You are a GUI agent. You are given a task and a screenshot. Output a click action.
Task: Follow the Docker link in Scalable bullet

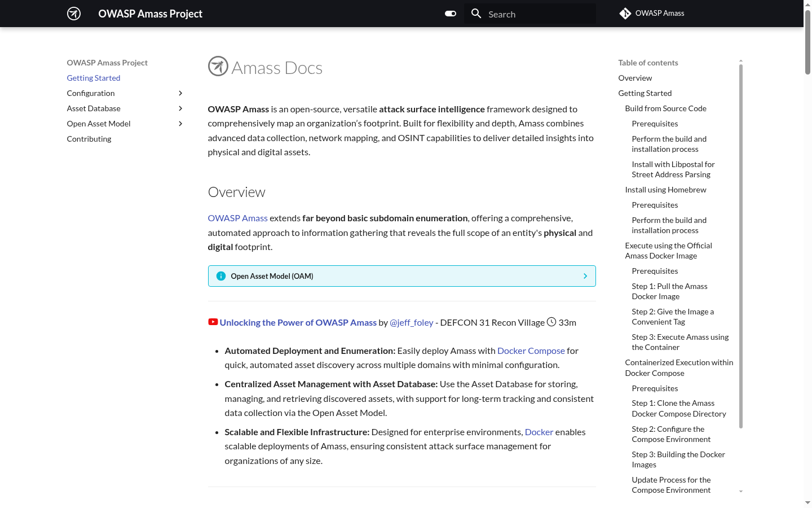539,432
